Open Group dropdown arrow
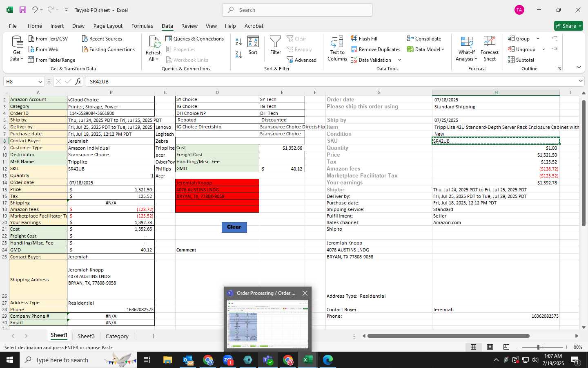 [x=538, y=39]
